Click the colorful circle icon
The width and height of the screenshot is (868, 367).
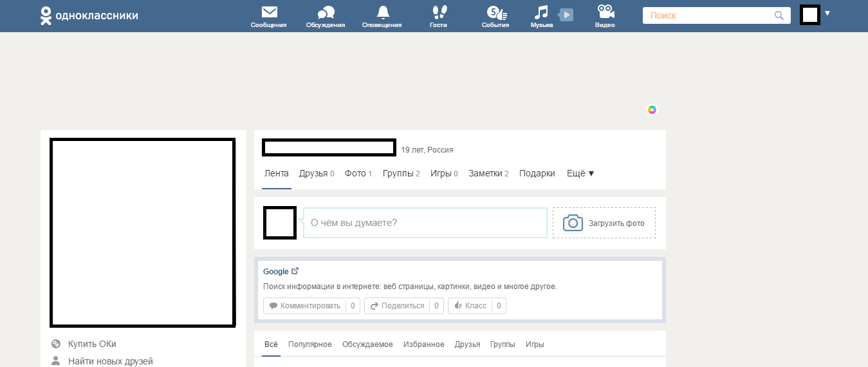(652, 110)
